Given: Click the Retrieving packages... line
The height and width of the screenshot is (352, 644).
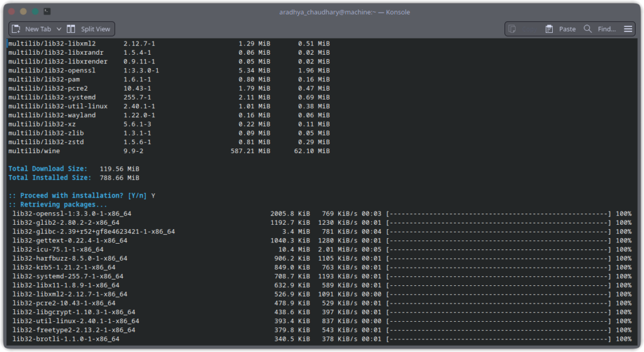Looking at the screenshot, I should (x=57, y=205).
